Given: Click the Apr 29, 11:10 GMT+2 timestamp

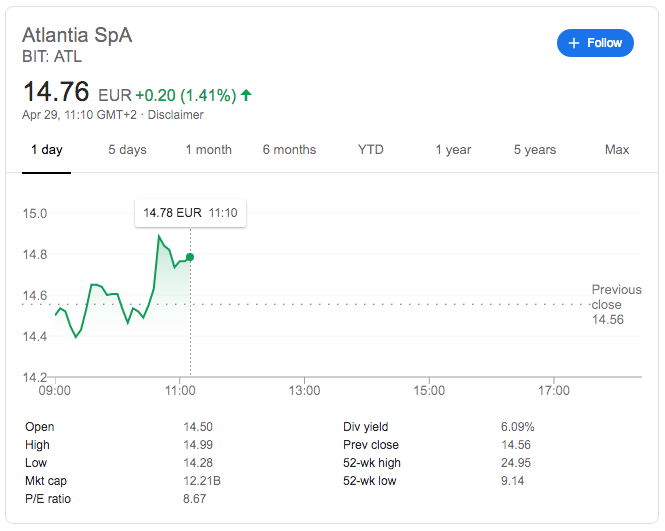Looking at the screenshot, I should pos(79,115).
